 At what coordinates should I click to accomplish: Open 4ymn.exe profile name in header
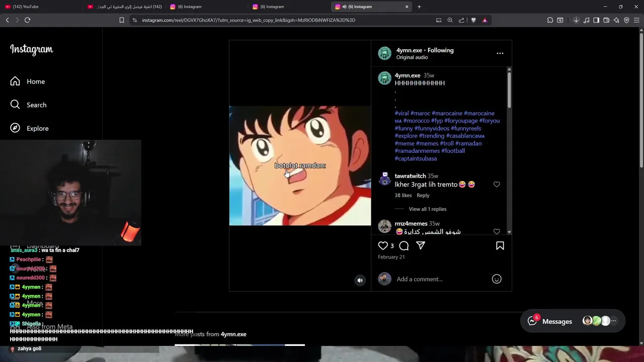[x=409, y=50]
